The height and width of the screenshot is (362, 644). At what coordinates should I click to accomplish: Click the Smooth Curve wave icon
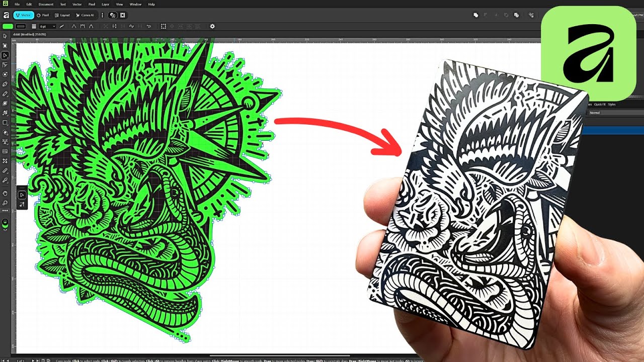[x=131, y=26]
